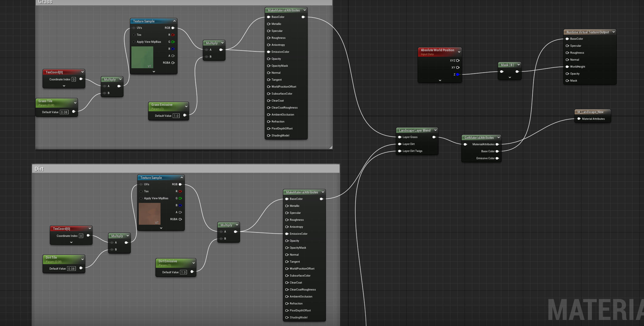644x326 pixels.
Task: Edit the Dirt Emissive default value field
Action: (x=183, y=272)
